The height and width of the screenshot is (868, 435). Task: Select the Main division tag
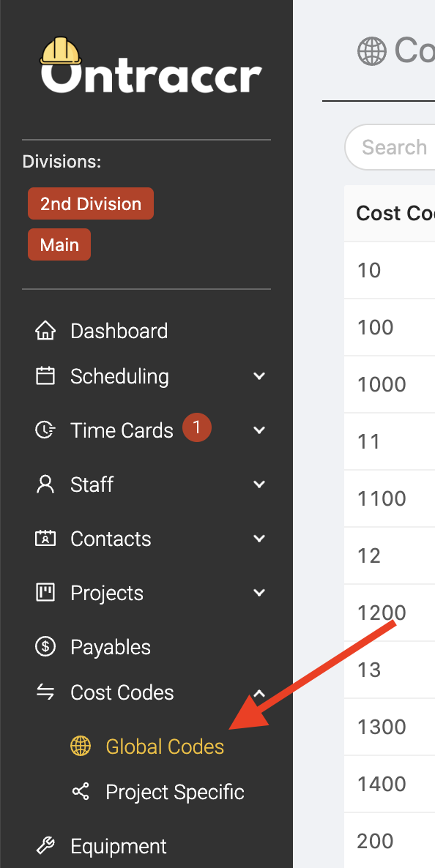coord(59,244)
